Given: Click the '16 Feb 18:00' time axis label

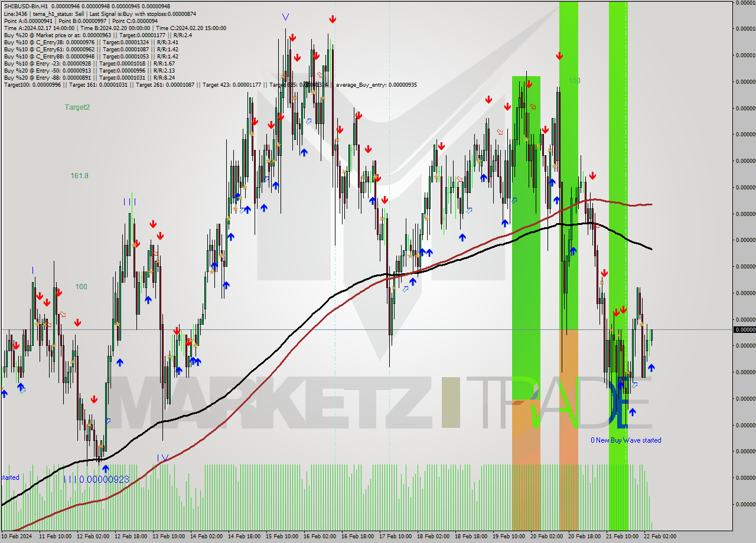Looking at the screenshot, I should click(358, 537).
